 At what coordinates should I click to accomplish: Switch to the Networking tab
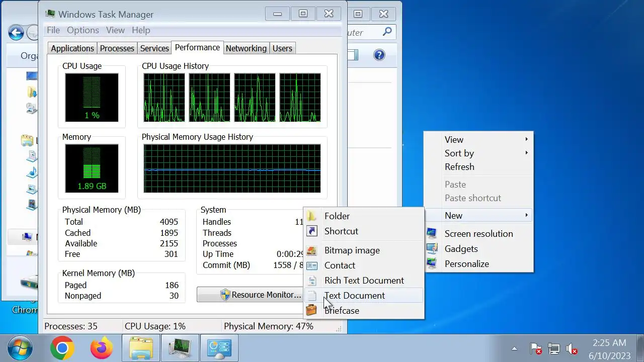point(246,48)
